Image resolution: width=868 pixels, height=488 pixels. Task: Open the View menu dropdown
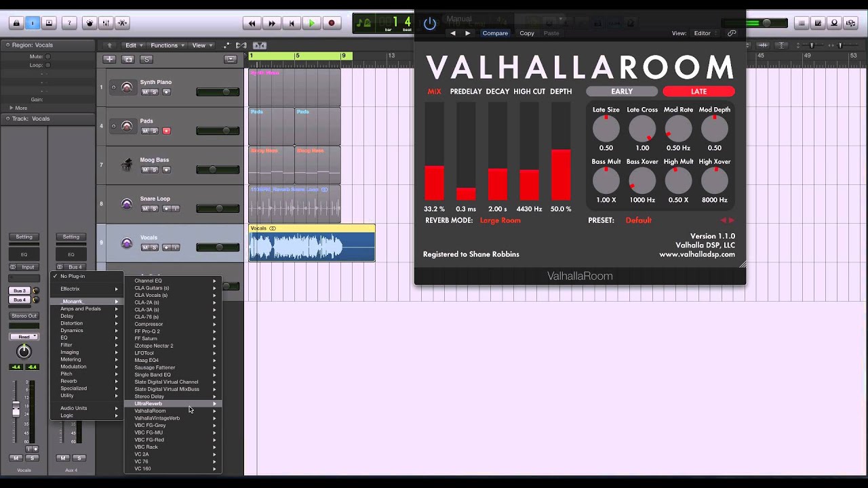coord(201,45)
